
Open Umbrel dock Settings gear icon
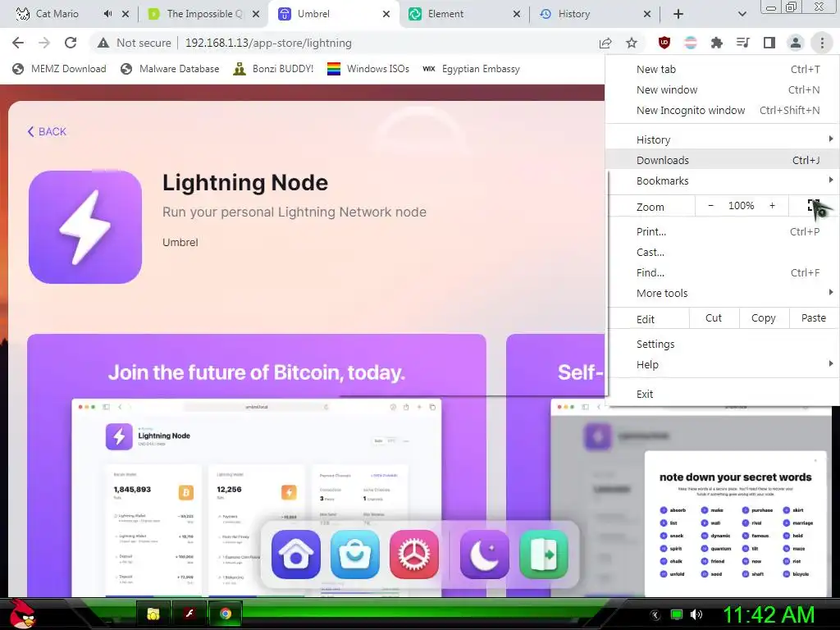(414, 555)
